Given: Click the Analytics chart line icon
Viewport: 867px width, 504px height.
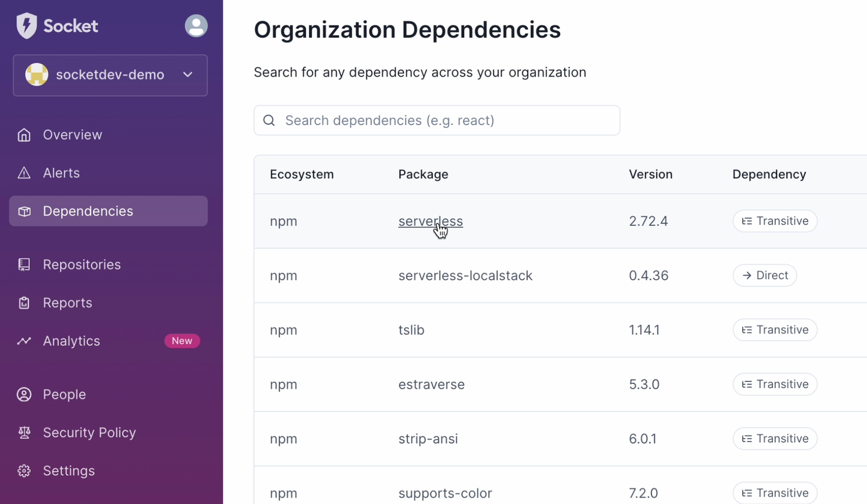Looking at the screenshot, I should click(x=24, y=341).
